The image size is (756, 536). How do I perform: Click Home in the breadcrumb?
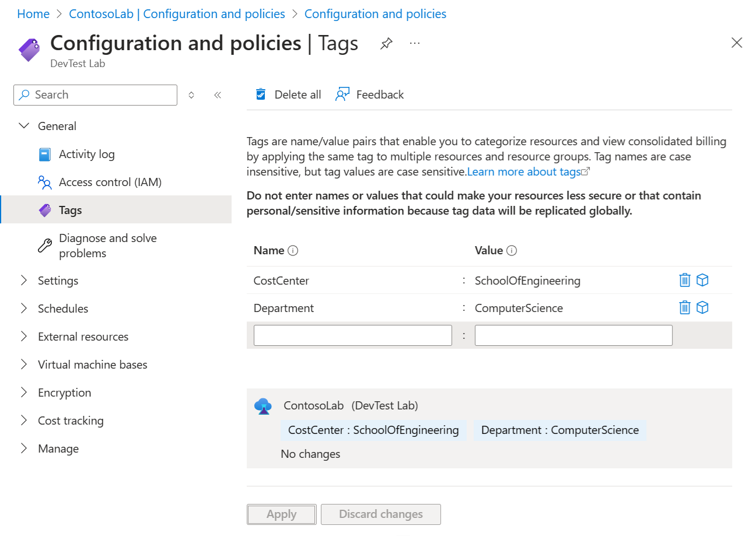33,13
